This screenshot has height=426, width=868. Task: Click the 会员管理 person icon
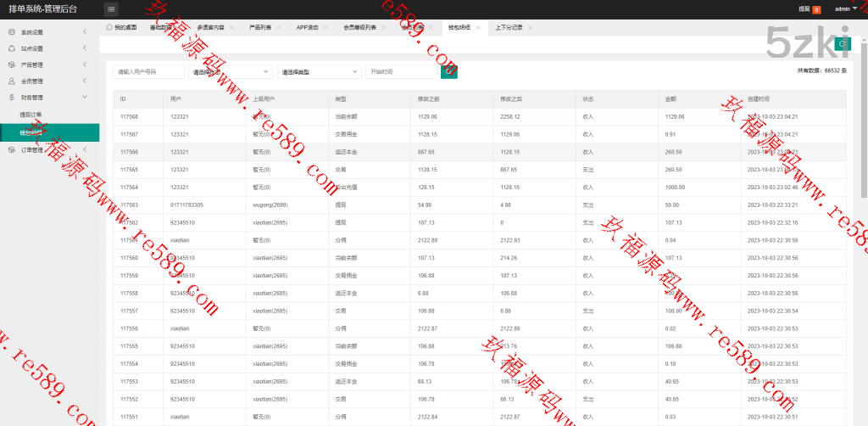(x=12, y=81)
